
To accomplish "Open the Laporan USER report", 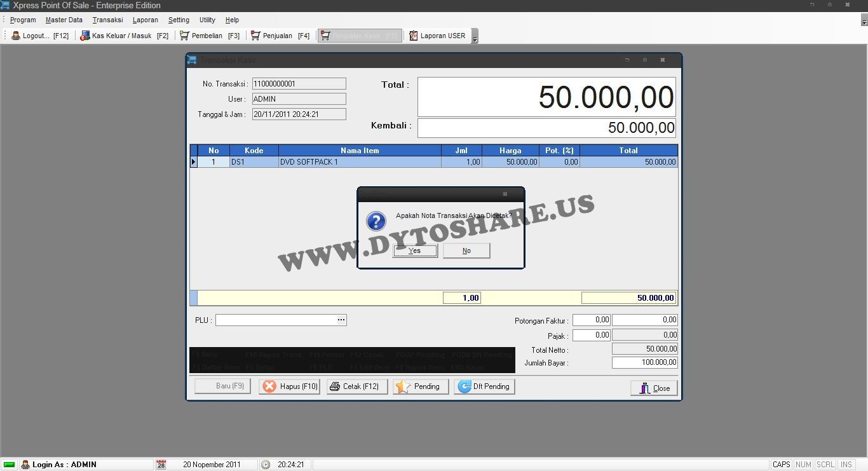I will [438, 36].
